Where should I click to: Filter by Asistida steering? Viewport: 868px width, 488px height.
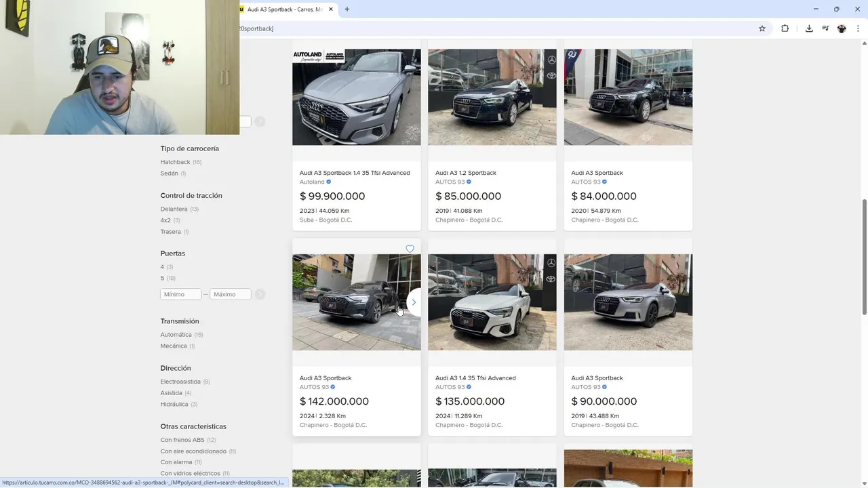click(x=171, y=393)
